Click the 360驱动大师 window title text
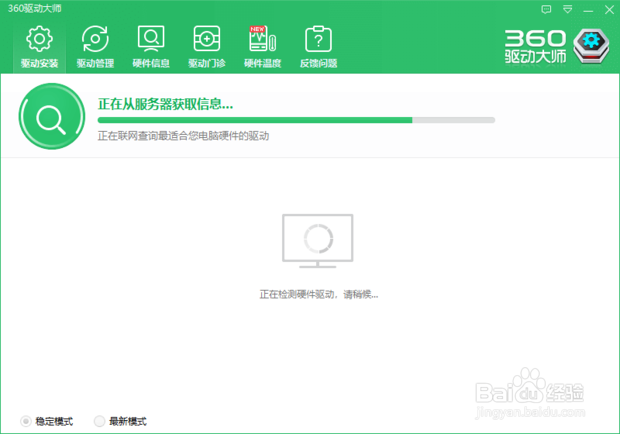Screen dimensions: 620x434 pos(34,8)
